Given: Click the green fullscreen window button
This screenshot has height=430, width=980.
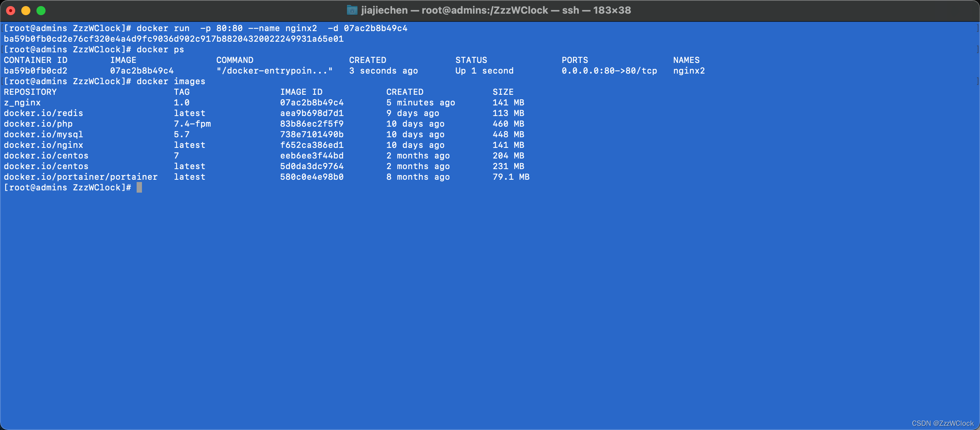Looking at the screenshot, I should (x=41, y=11).
